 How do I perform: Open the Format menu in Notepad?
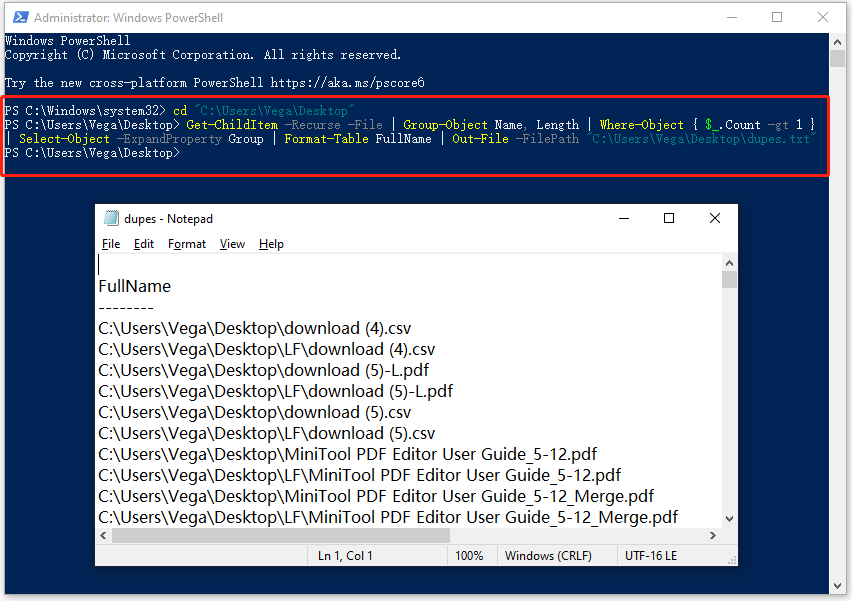click(x=187, y=243)
